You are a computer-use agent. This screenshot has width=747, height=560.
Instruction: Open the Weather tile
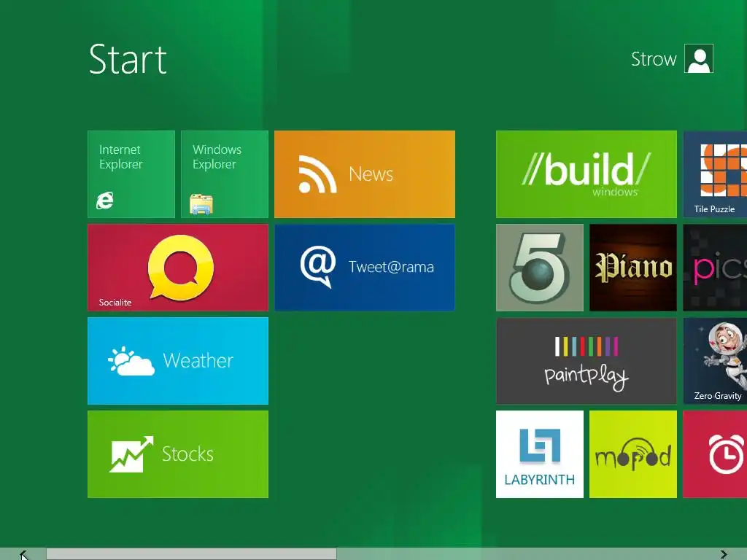(x=178, y=361)
